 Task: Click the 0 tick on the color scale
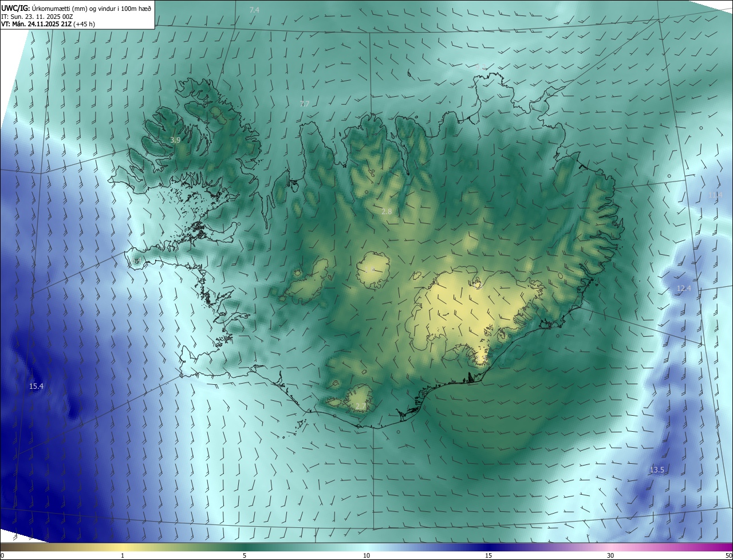coord(2,555)
